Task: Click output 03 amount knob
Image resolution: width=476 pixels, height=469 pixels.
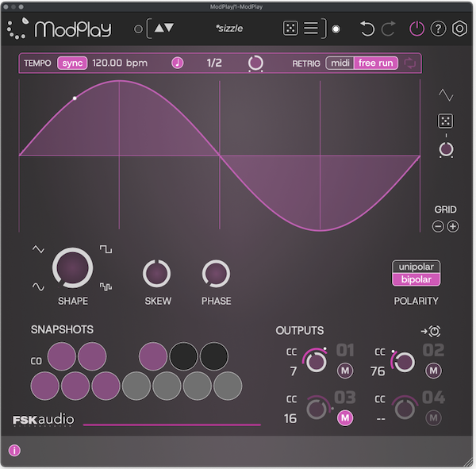Action: pos(317,409)
